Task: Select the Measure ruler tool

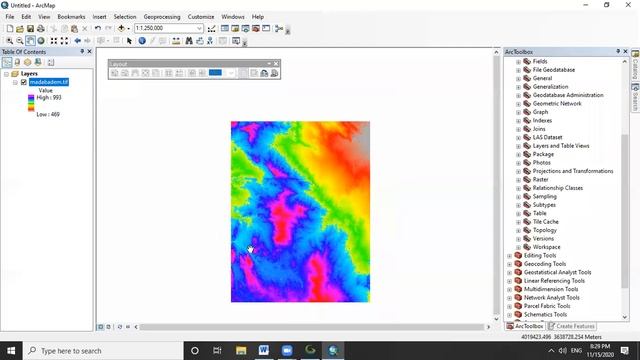Action: (176, 41)
